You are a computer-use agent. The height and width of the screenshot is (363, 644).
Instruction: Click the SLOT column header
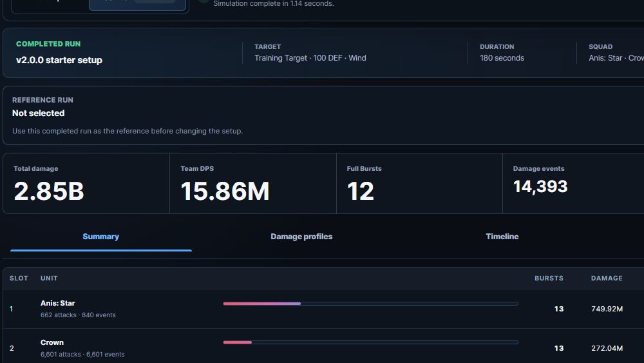tap(19, 279)
